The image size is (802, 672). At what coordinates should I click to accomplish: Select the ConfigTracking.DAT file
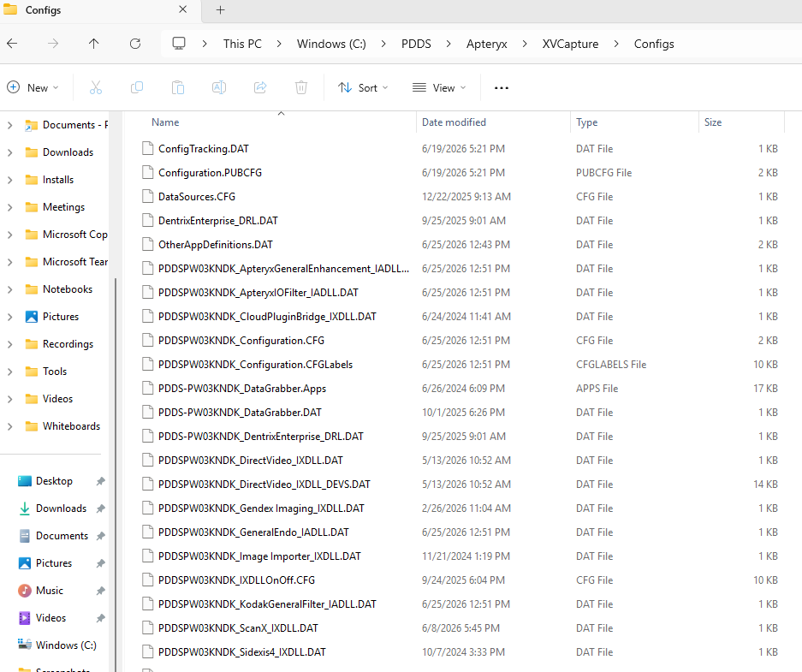204,149
